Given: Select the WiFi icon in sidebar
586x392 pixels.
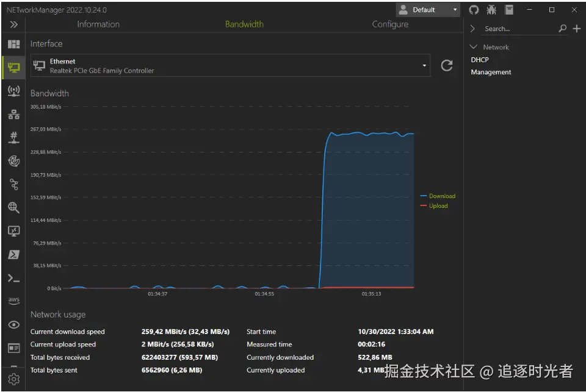Looking at the screenshot, I should [14, 91].
